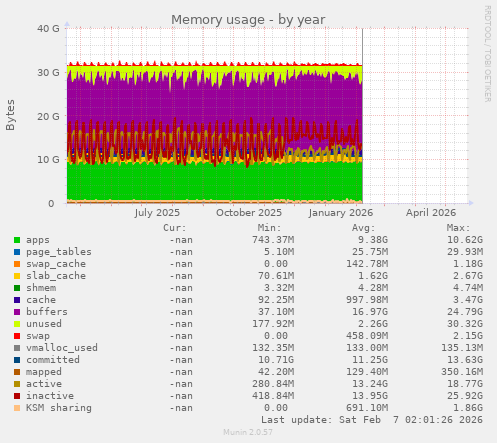Click the 'January 2026' axis label
This screenshot has height=443, width=497.
click(341, 213)
